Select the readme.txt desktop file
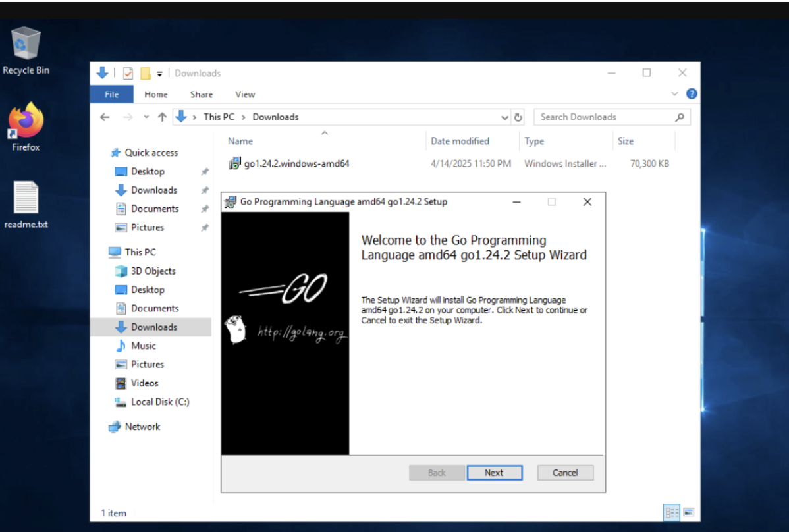 [x=26, y=205]
